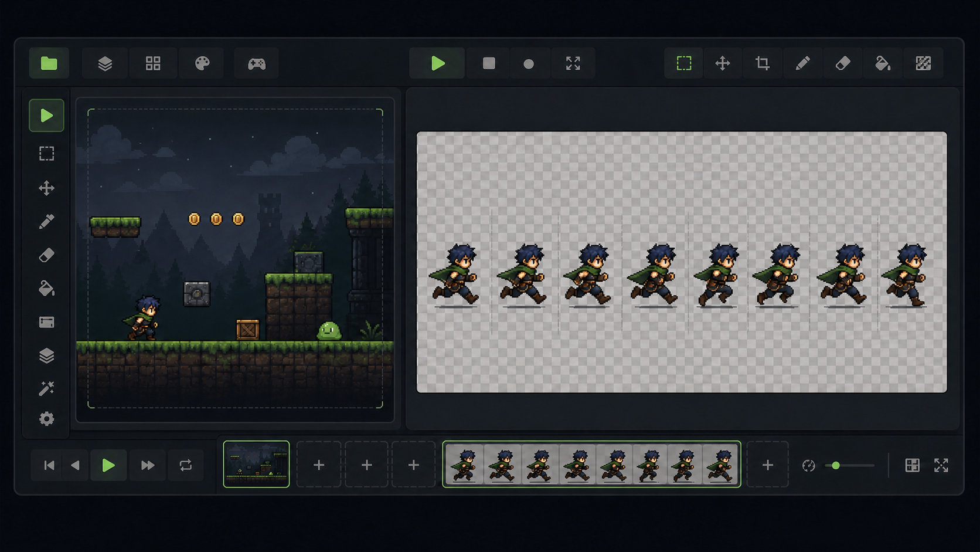Select the eraser tool in left sidebar
Screen dimensions: 980x552
(46, 255)
